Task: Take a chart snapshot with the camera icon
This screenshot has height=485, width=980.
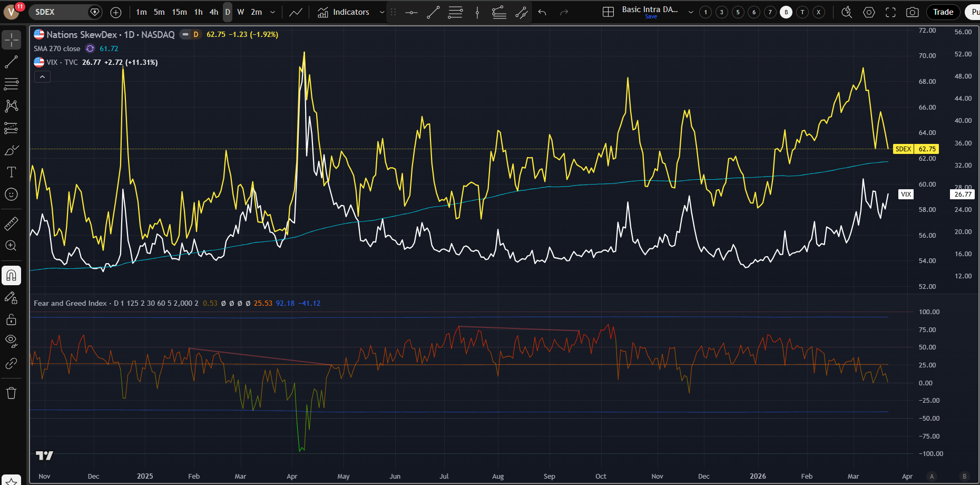Action: coord(913,12)
